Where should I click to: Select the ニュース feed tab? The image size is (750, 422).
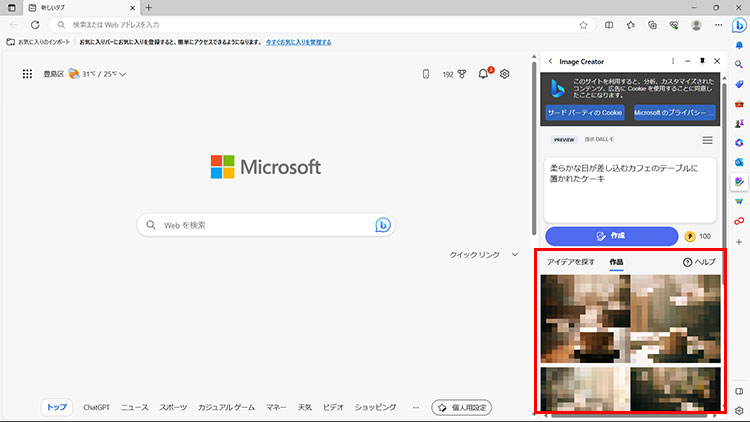(134, 407)
